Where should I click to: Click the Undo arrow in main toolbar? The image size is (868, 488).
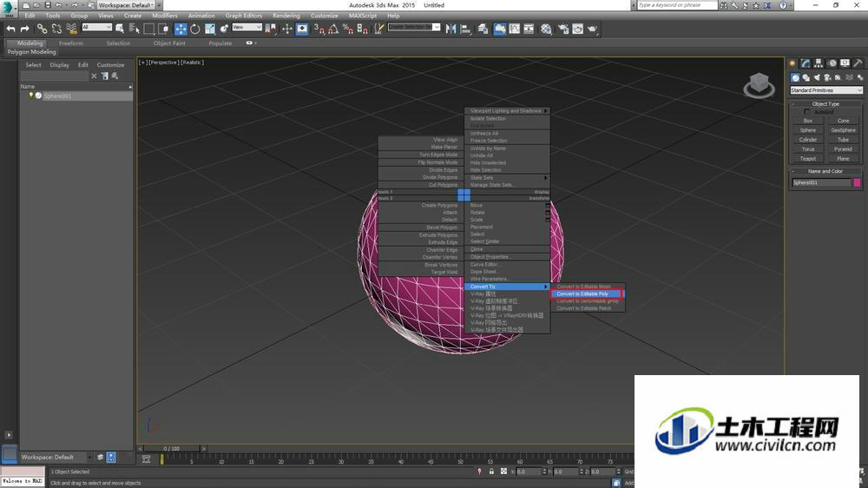(11, 29)
